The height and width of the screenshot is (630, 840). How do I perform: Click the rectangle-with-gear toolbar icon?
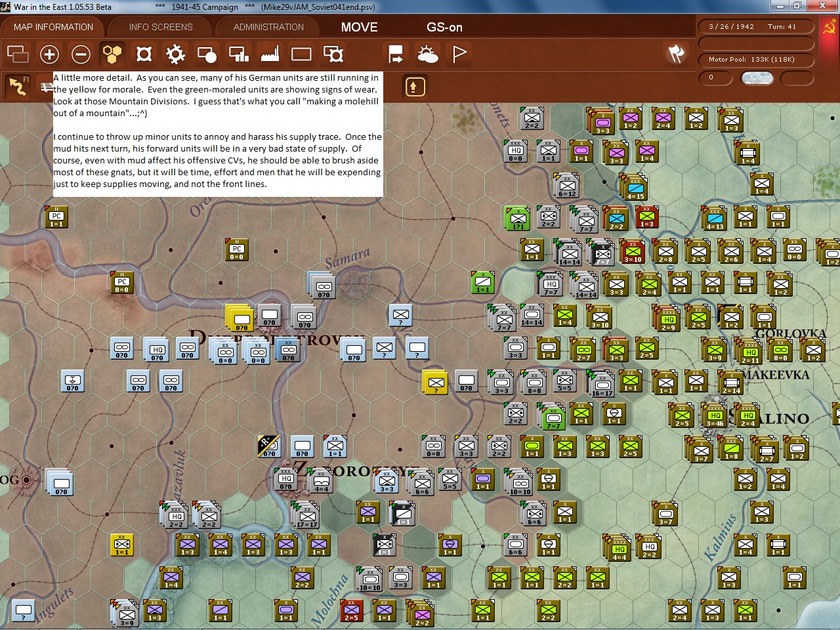click(333, 54)
